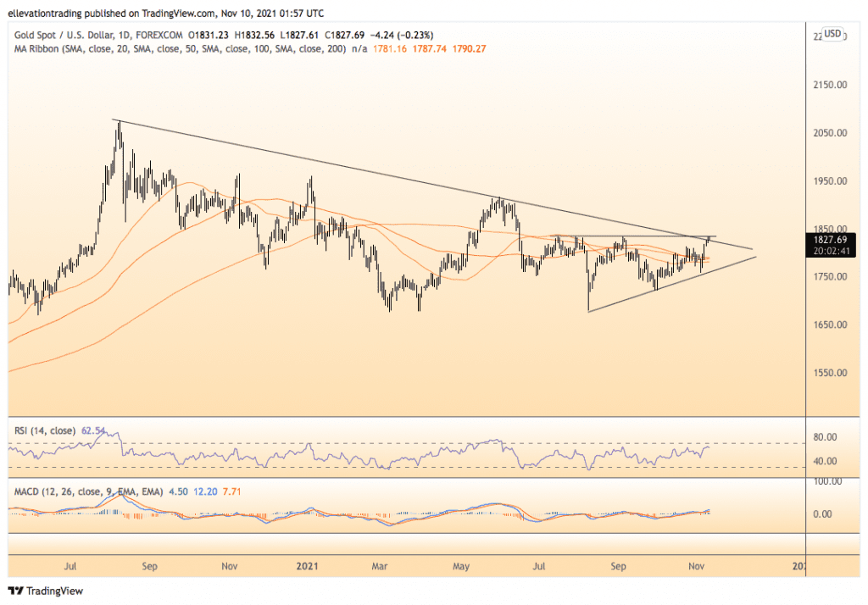
Task: Click the close price C1827.69 in legend
Action: (x=344, y=35)
